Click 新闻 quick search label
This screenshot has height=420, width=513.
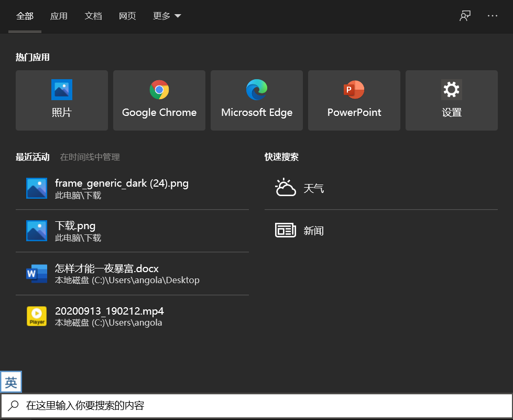(313, 231)
